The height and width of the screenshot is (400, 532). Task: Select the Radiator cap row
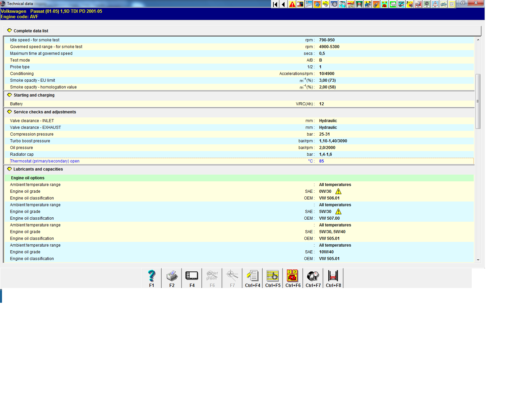point(239,154)
